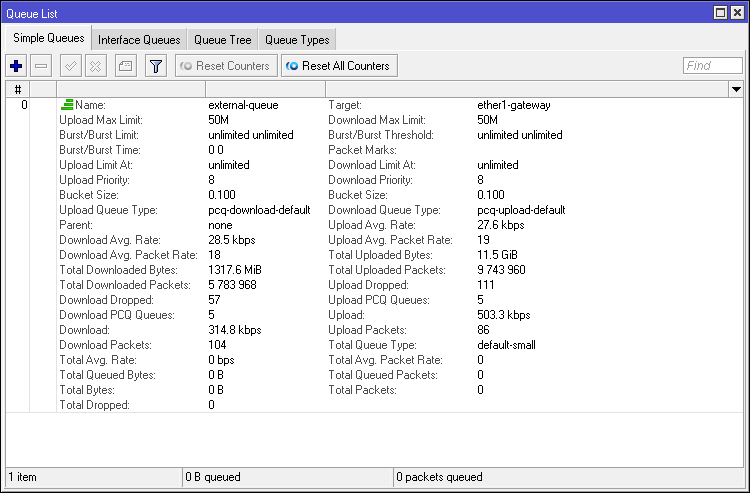Click the Packet Marks label
The width and height of the screenshot is (750, 493).
coord(363,150)
